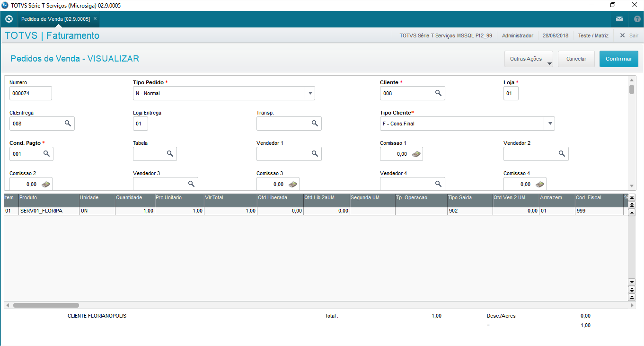Screen dimensions: 644x346
Task: Close the Pedidos de Venda tab
Action: click(95, 18)
